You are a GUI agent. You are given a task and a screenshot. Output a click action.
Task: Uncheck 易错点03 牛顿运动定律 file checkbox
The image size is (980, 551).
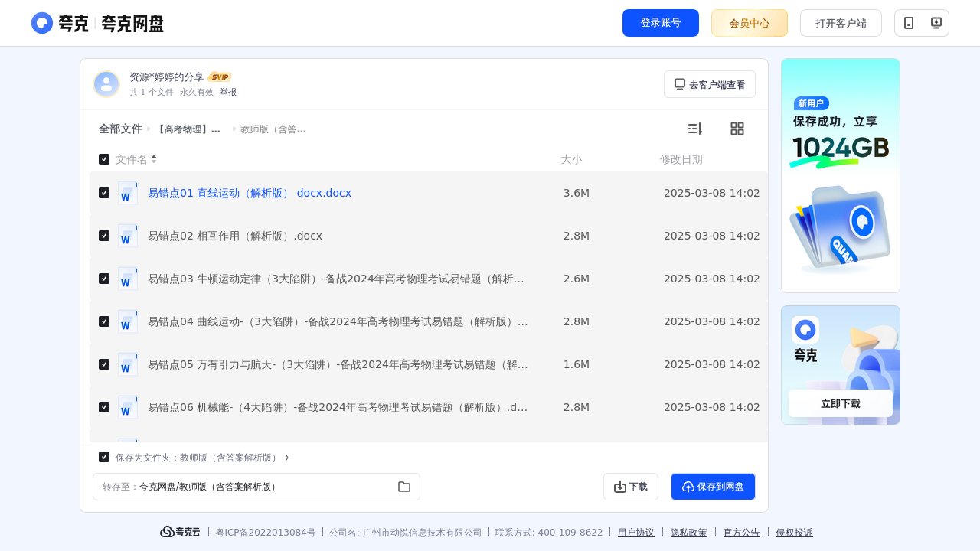coord(104,279)
